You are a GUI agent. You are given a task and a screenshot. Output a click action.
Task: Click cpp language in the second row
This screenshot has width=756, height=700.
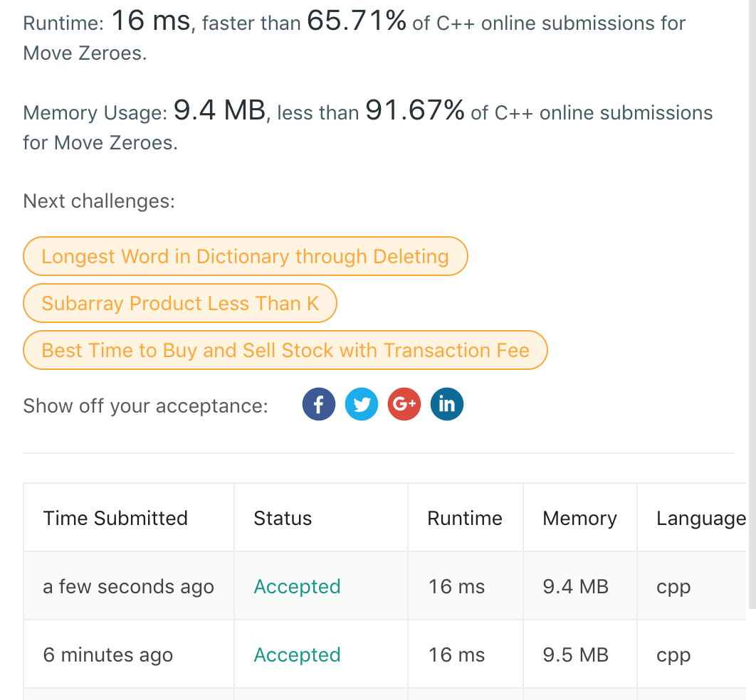673,655
